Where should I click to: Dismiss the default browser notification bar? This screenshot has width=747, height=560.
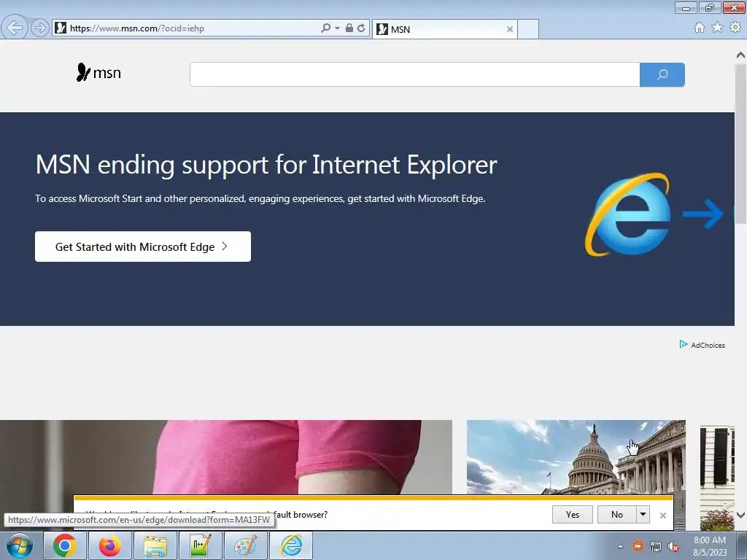click(662, 516)
